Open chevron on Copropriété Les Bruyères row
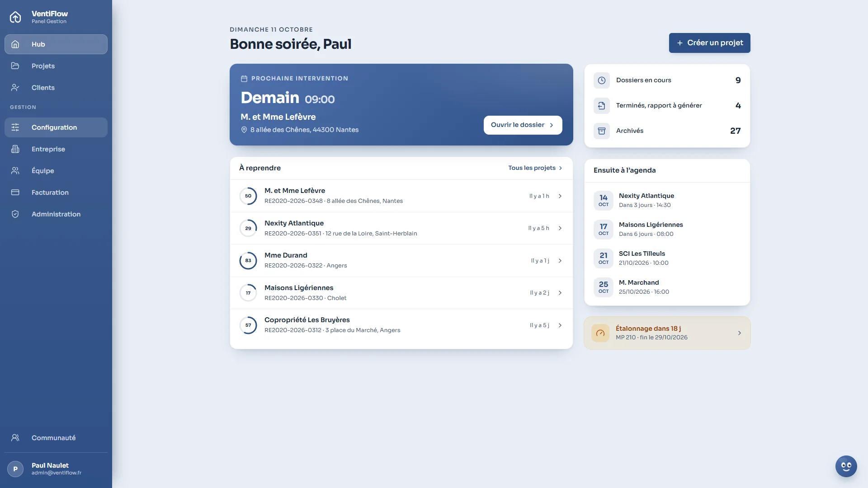 (x=560, y=325)
